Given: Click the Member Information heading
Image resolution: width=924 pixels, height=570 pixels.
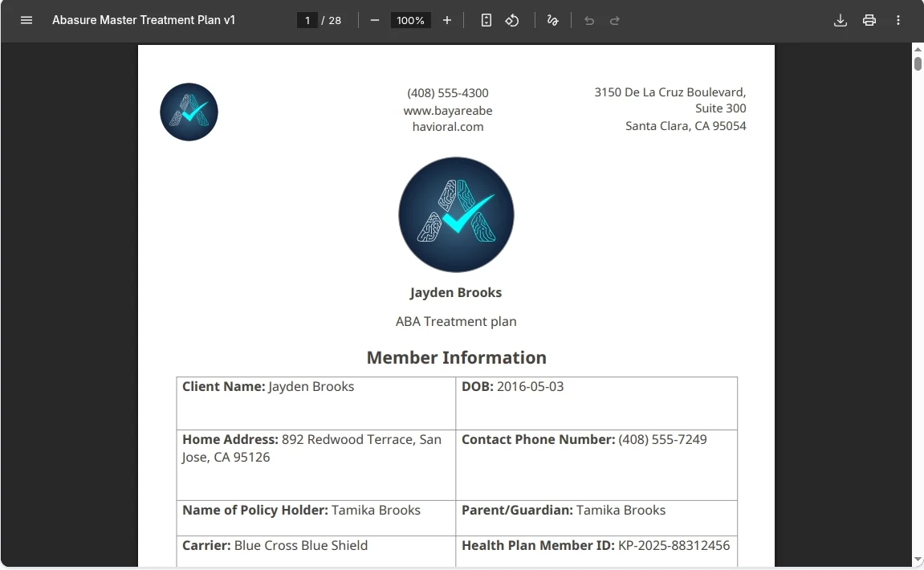Looking at the screenshot, I should point(456,357).
